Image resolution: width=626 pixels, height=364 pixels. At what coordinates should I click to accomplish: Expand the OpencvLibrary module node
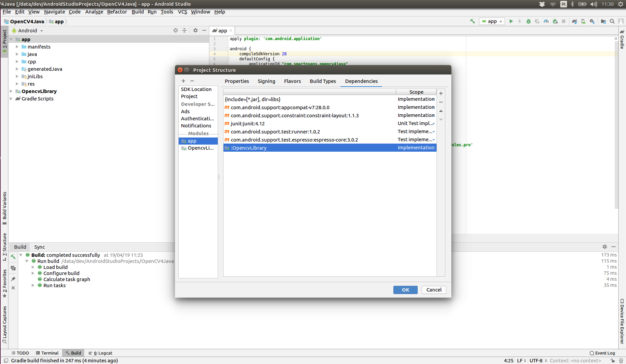tap(11, 91)
